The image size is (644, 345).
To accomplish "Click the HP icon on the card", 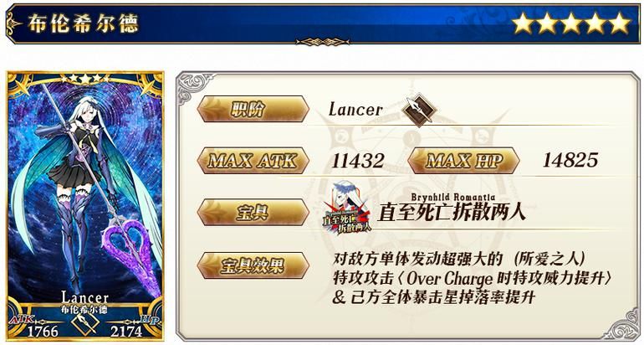I will 151,320.
